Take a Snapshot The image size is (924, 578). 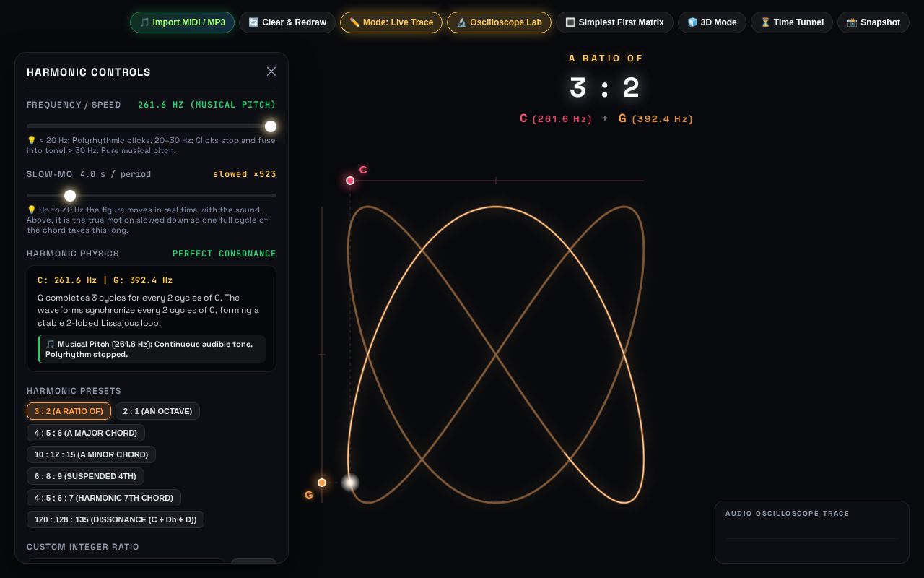873,22
